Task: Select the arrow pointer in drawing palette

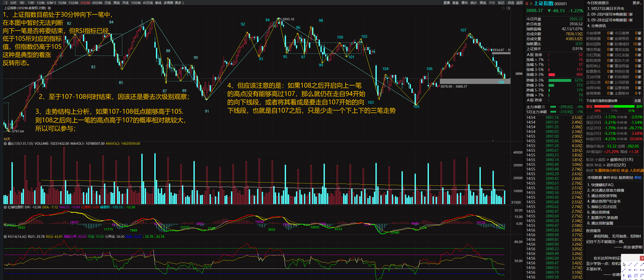Action: 624,264
